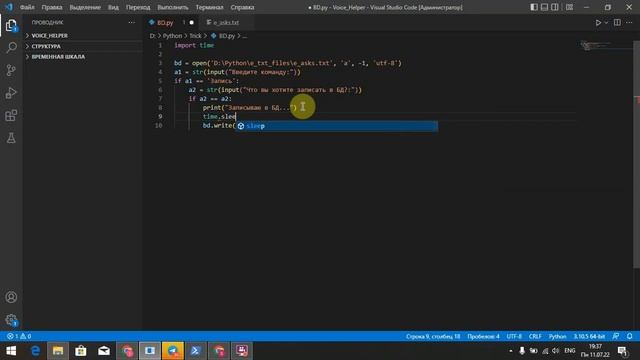Place cursor on import time line
This screenshot has width=640, height=360.
(x=194, y=45)
